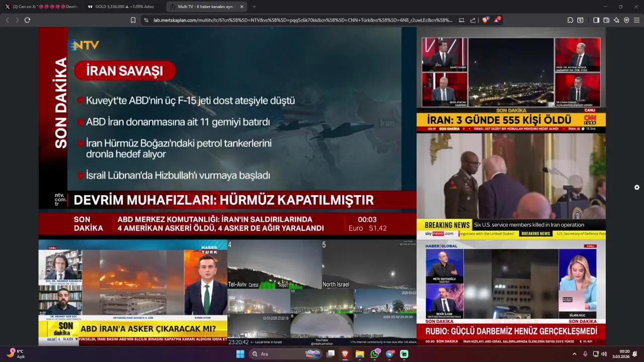Open Task View on the taskbar
The width and height of the screenshot is (644, 362).
[x=331, y=354]
